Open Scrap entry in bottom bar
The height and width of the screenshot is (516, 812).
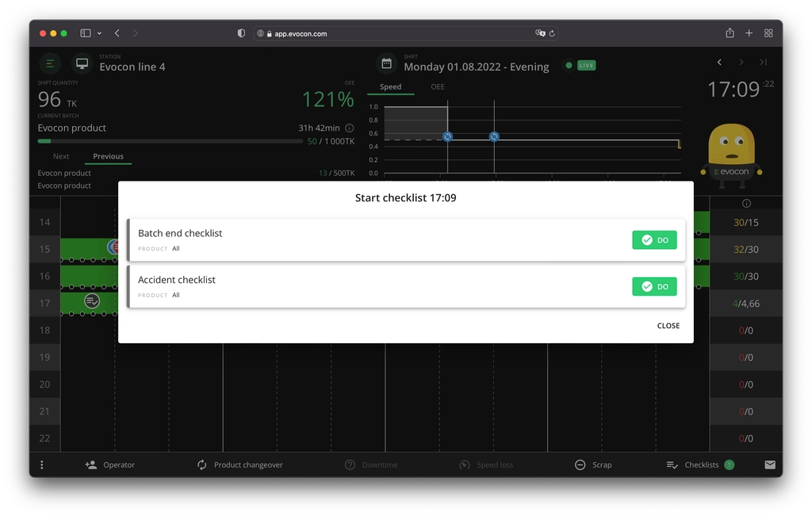(x=593, y=464)
